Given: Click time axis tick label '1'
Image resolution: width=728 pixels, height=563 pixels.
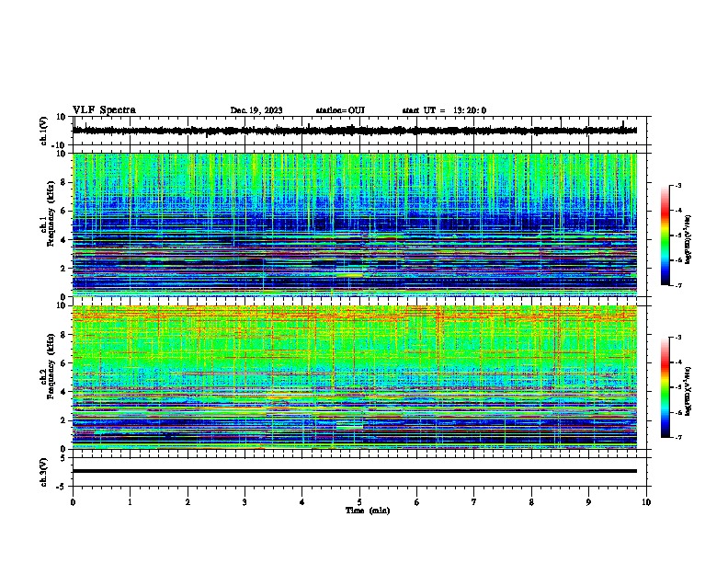Looking at the screenshot, I should (x=131, y=502).
